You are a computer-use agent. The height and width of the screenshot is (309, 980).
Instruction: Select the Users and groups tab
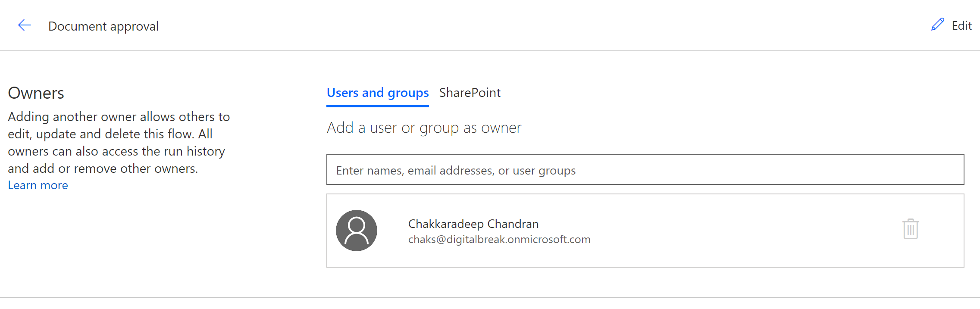[377, 93]
